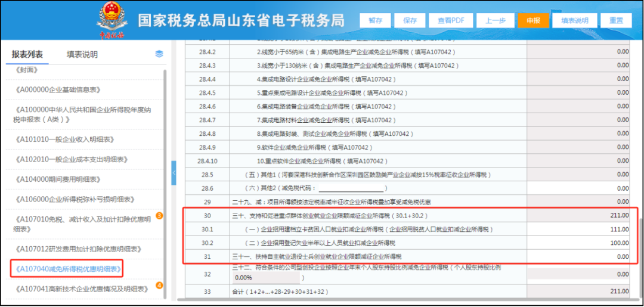Click the amount field for row 30.1

pos(578,229)
